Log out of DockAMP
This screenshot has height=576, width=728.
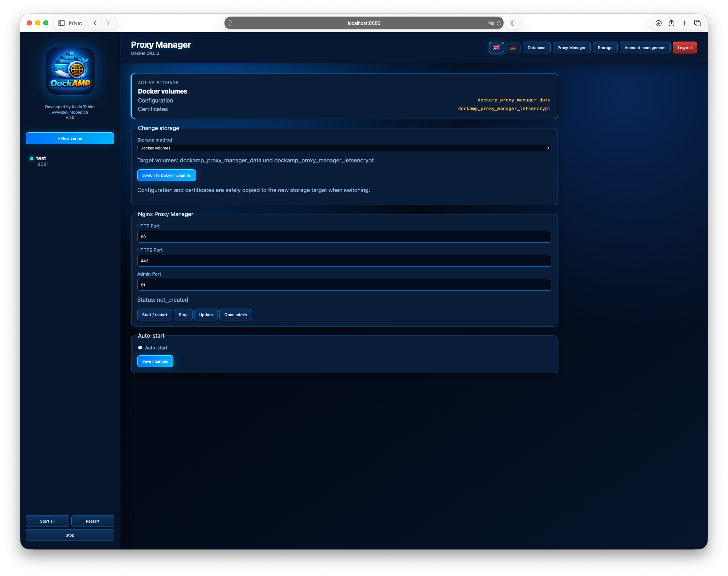[685, 48]
